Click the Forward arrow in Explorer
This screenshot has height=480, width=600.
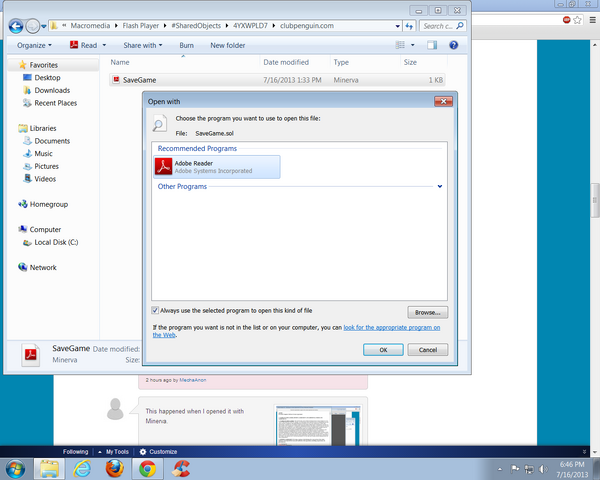click(x=33, y=26)
